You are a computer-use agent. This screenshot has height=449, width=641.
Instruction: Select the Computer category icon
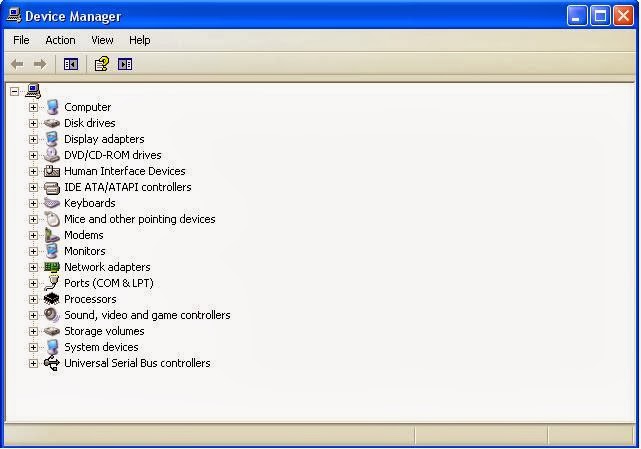tap(52, 107)
